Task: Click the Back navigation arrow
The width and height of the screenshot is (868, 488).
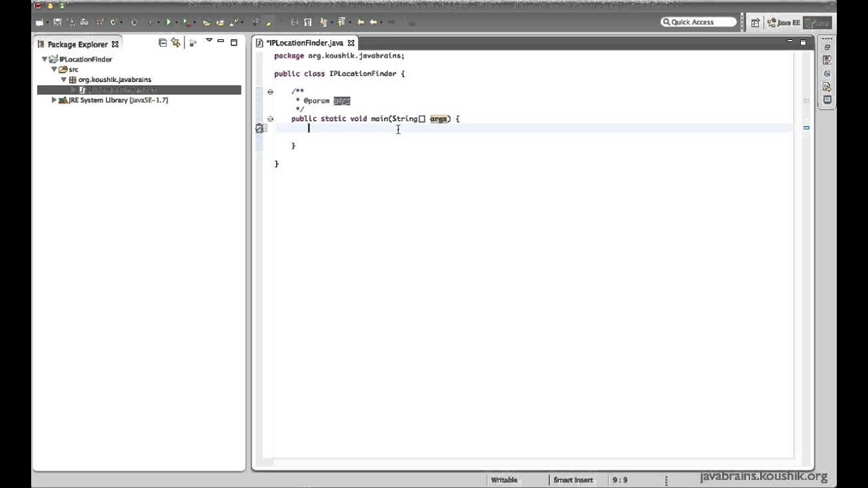Action: [x=372, y=22]
